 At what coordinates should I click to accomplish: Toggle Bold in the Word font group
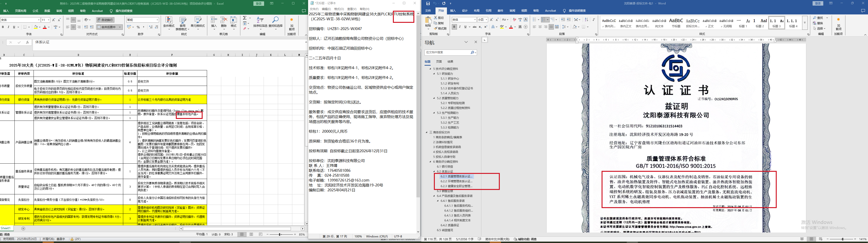(454, 27)
